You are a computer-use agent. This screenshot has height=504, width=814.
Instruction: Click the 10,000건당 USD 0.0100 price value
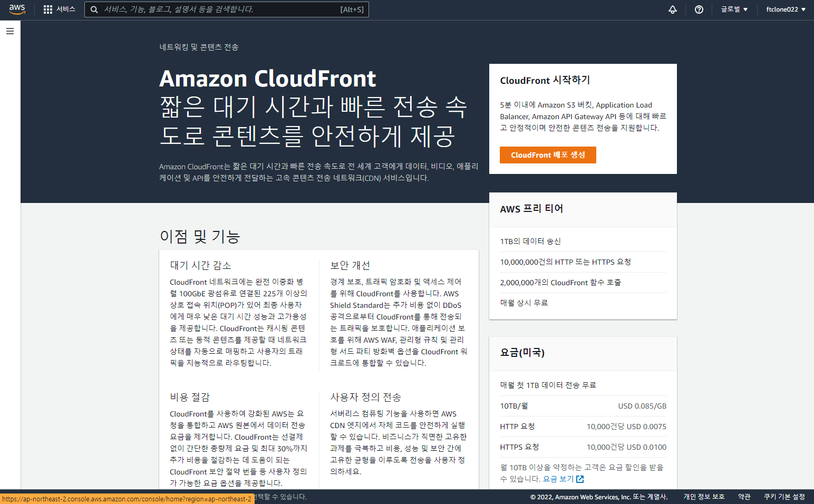click(x=626, y=447)
